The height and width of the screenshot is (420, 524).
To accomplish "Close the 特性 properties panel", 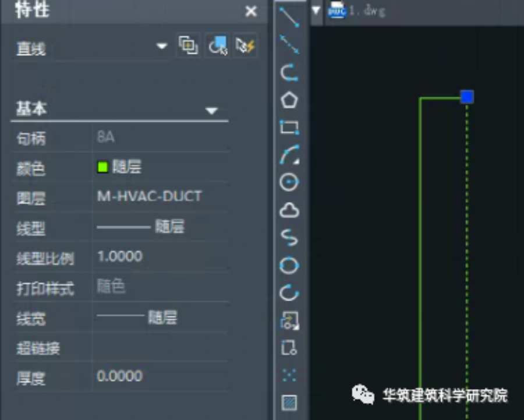I will tap(251, 10).
